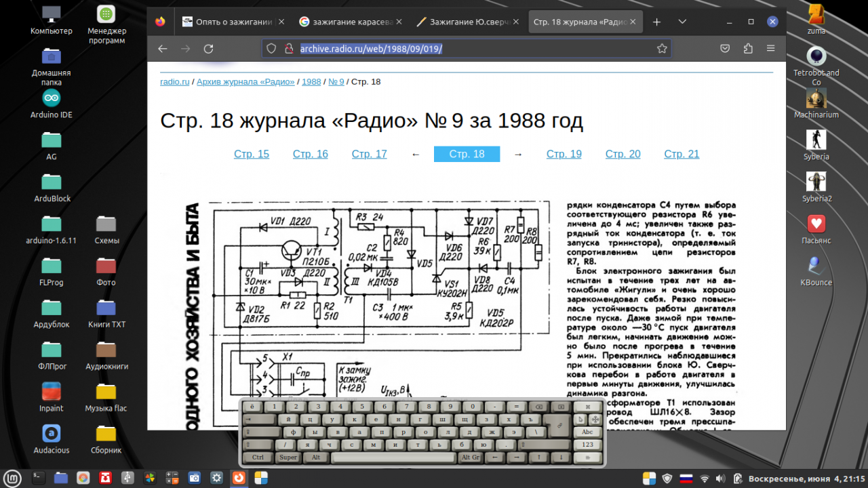Open «Архив журнала «Радио»» breadcrumb link

245,82
